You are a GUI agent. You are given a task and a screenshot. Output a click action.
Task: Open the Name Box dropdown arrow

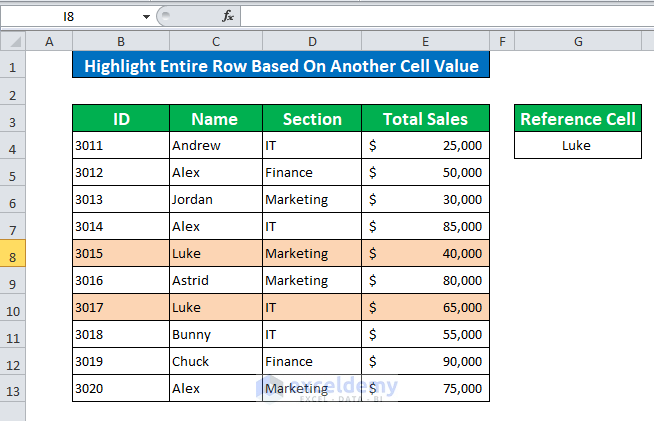click(146, 16)
